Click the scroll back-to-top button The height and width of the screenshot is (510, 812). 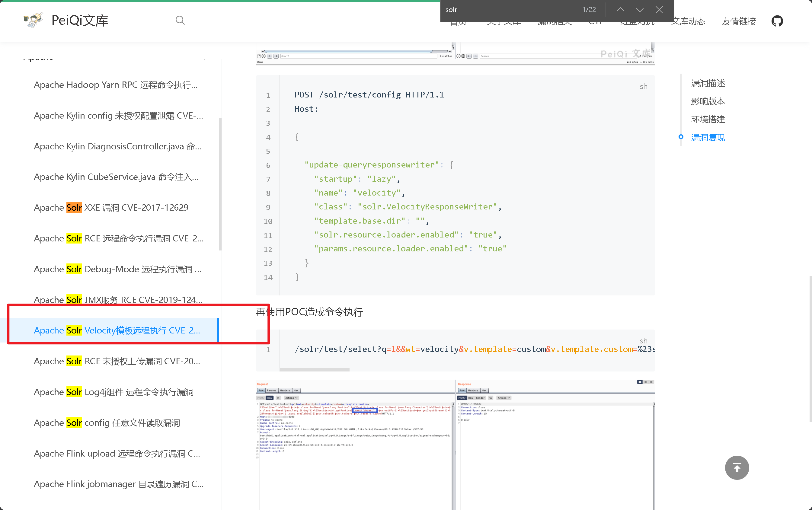point(737,467)
